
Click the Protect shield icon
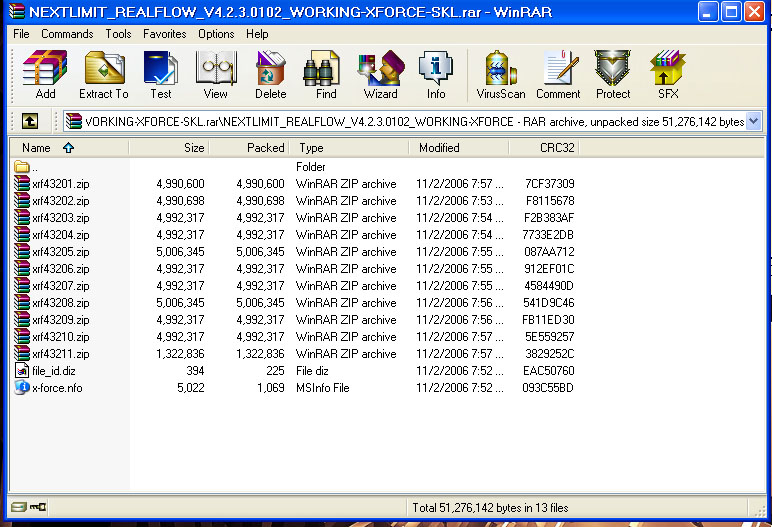pos(612,74)
